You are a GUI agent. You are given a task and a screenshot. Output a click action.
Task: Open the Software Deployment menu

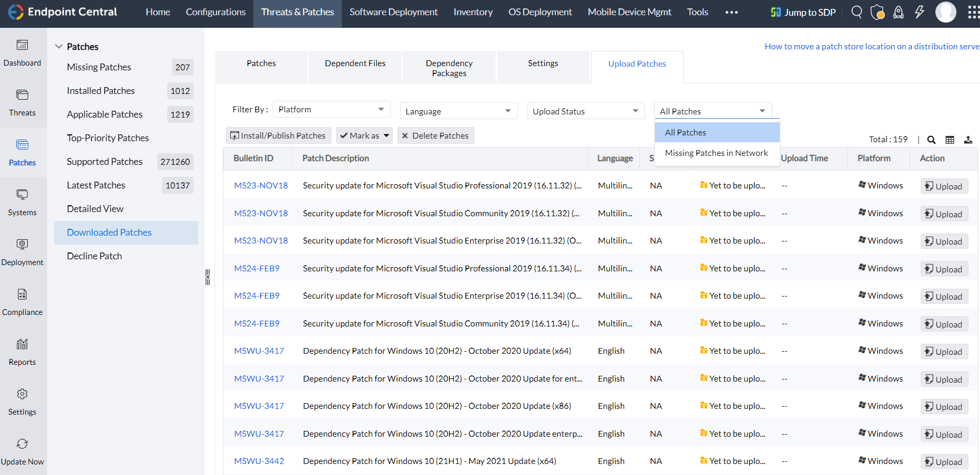(393, 12)
